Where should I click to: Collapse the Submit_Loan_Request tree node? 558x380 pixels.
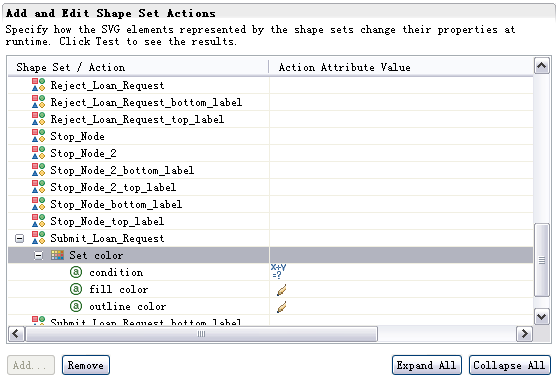pos(20,238)
